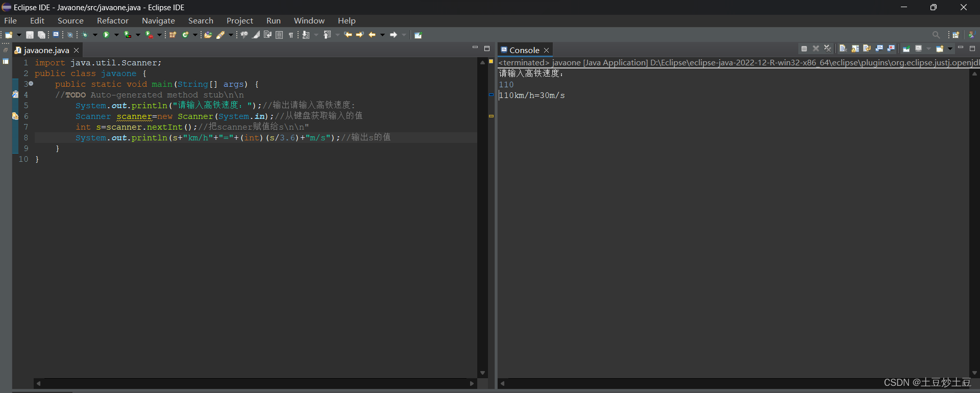Close the javaone.java editor tab
This screenshot has height=393, width=980.
pyautogui.click(x=77, y=50)
